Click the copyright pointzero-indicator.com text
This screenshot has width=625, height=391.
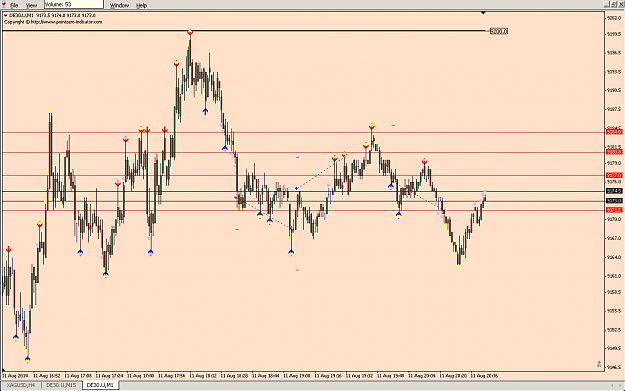[x=53, y=22]
